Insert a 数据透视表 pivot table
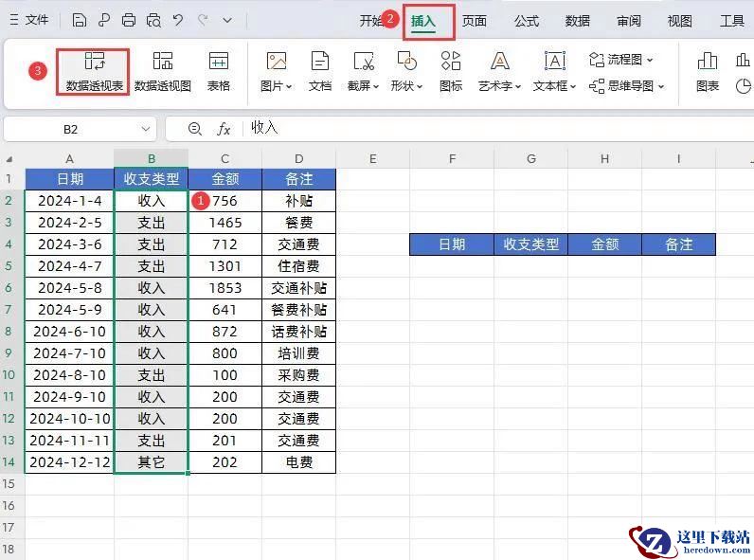 (x=94, y=72)
